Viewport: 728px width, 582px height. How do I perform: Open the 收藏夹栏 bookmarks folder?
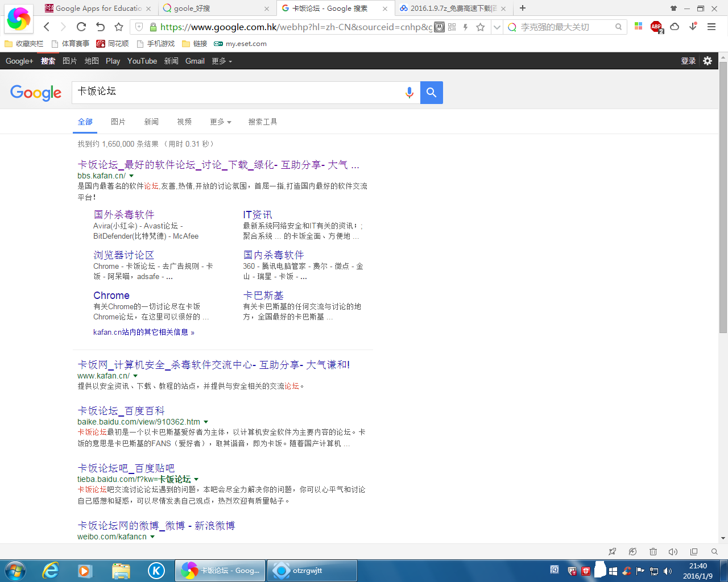[24, 44]
